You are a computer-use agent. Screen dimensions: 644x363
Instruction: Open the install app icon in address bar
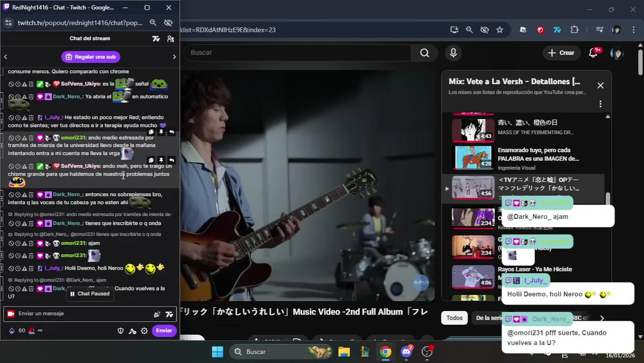pos(454,30)
